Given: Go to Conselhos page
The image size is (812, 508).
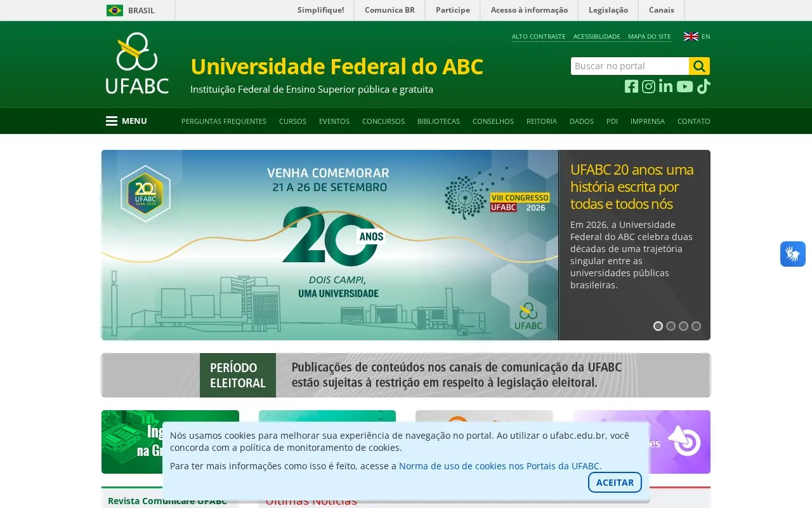Looking at the screenshot, I should [x=493, y=121].
